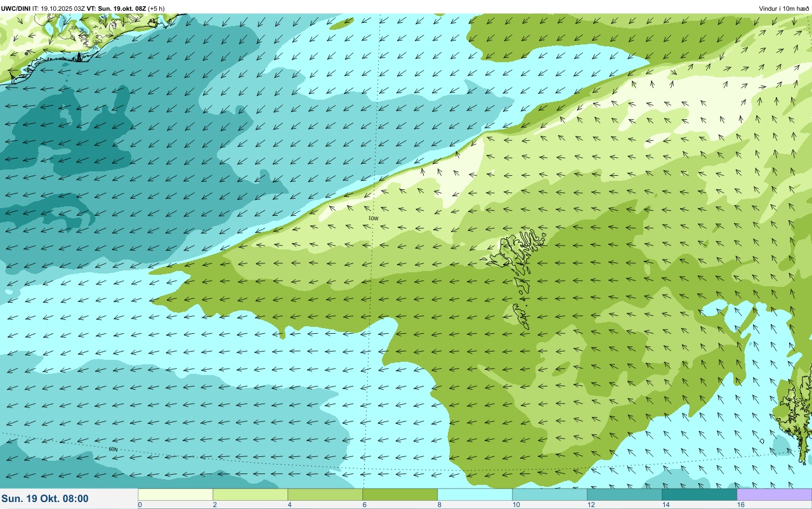Click the 'Sun. 19 Okt. 08:00' date label

45,499
